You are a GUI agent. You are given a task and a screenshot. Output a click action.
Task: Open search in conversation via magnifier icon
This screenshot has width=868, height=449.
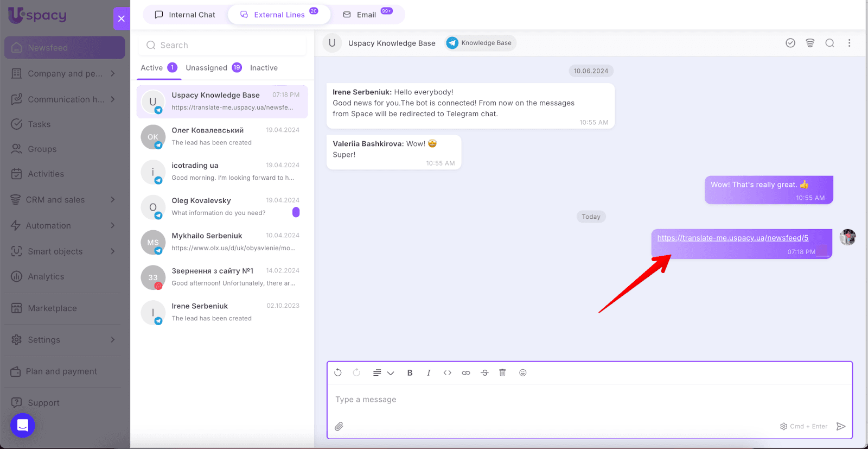point(829,43)
